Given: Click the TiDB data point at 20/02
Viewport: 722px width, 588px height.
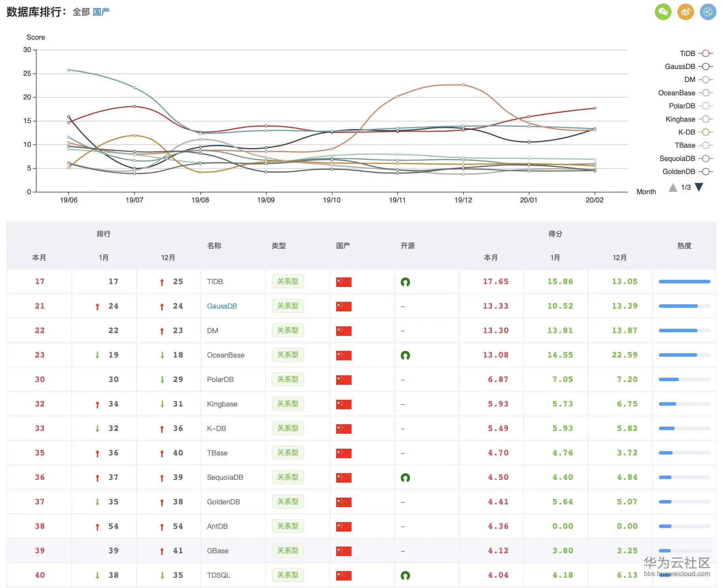Looking at the screenshot, I should tap(595, 108).
